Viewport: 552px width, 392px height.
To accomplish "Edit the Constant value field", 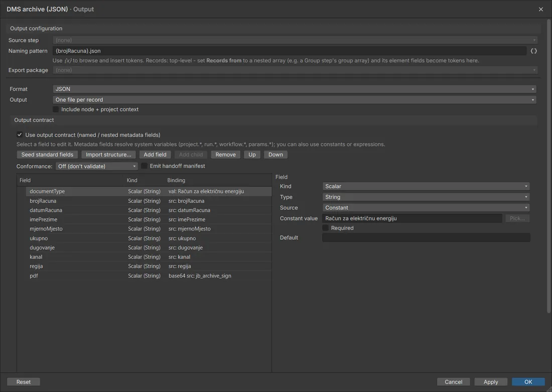I will click(x=412, y=218).
